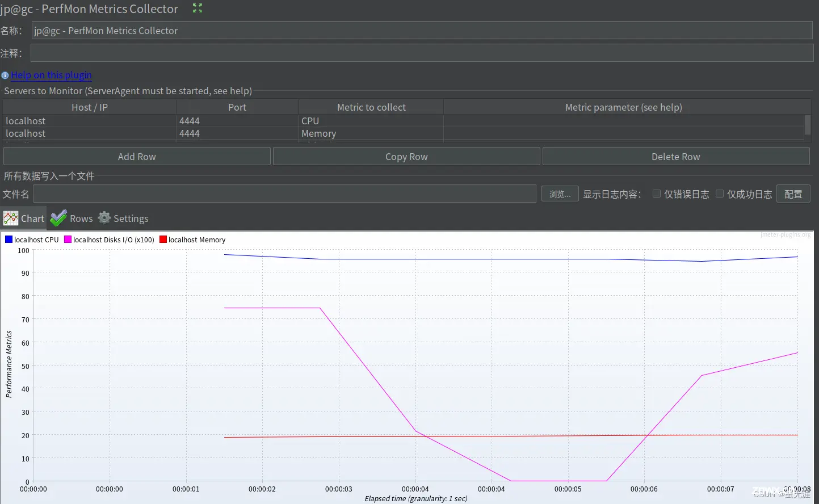Click the blue localhost CPU legend swatch
Viewport: 819px width, 504px height.
(9, 240)
